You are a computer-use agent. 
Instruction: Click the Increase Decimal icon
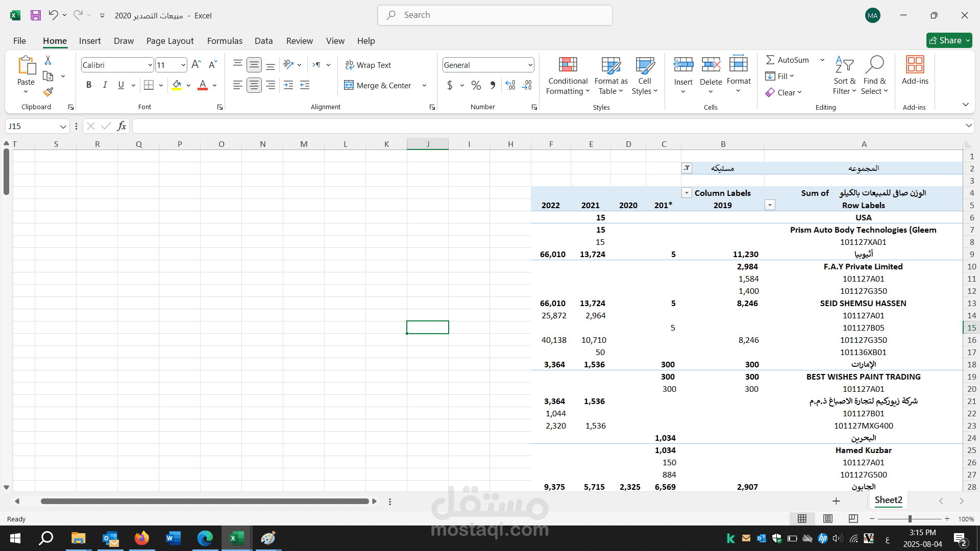click(x=510, y=85)
